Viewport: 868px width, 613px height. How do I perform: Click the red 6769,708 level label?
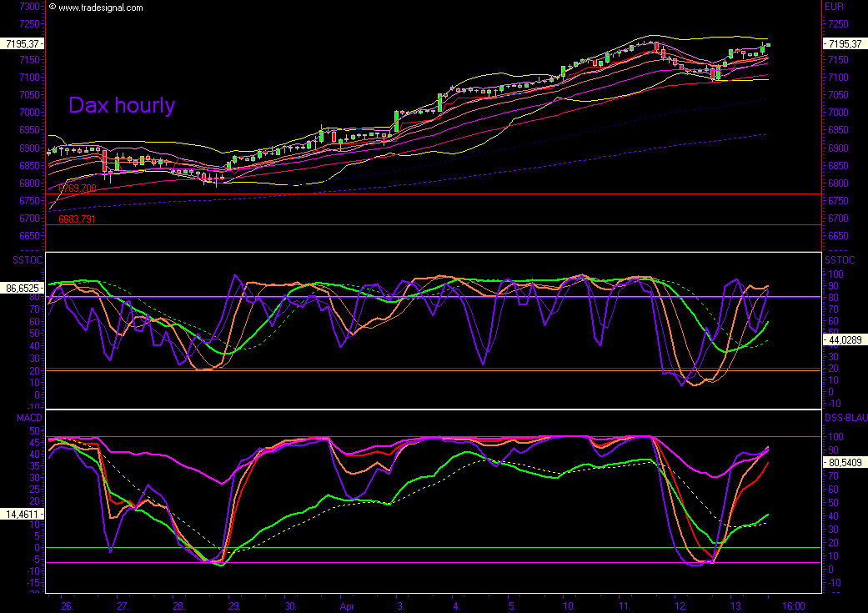coord(77,188)
